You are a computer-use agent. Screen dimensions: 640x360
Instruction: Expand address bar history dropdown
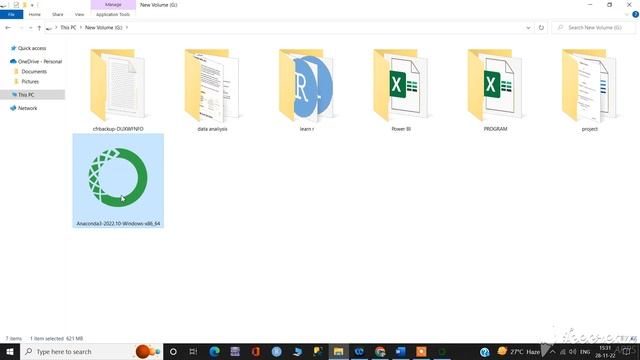point(528,28)
